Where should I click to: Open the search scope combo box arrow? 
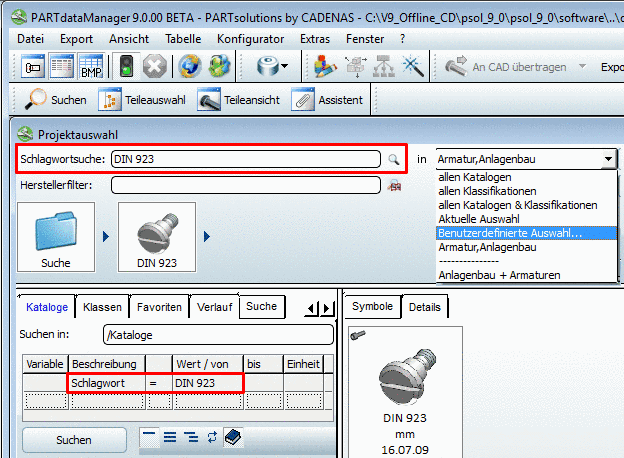608,159
